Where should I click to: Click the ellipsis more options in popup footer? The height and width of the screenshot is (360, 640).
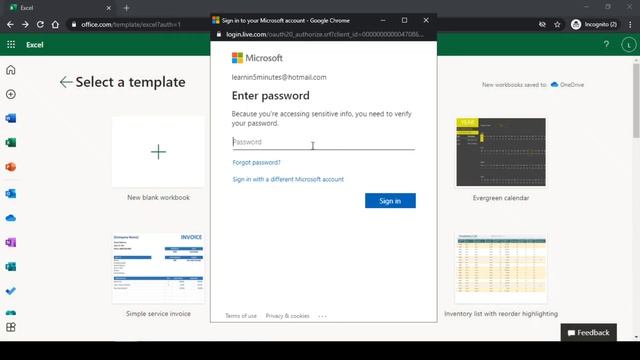(x=322, y=316)
